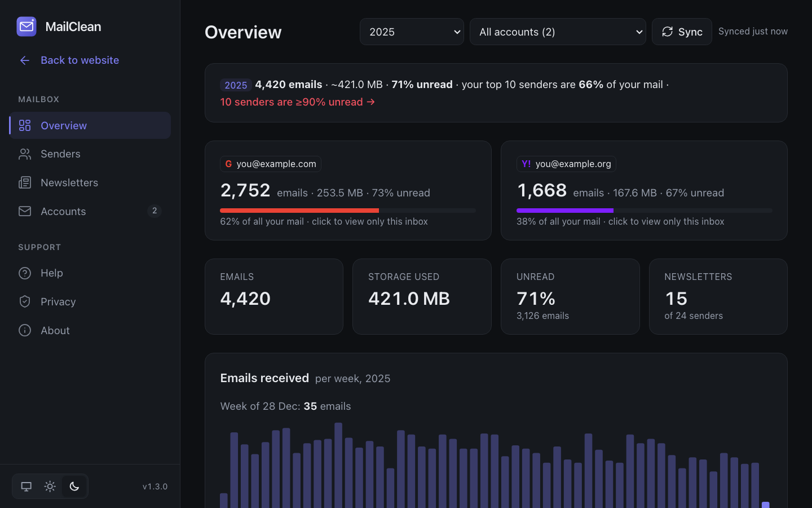Switch to system theme monitor icon
This screenshot has height=508, width=812.
click(x=26, y=487)
